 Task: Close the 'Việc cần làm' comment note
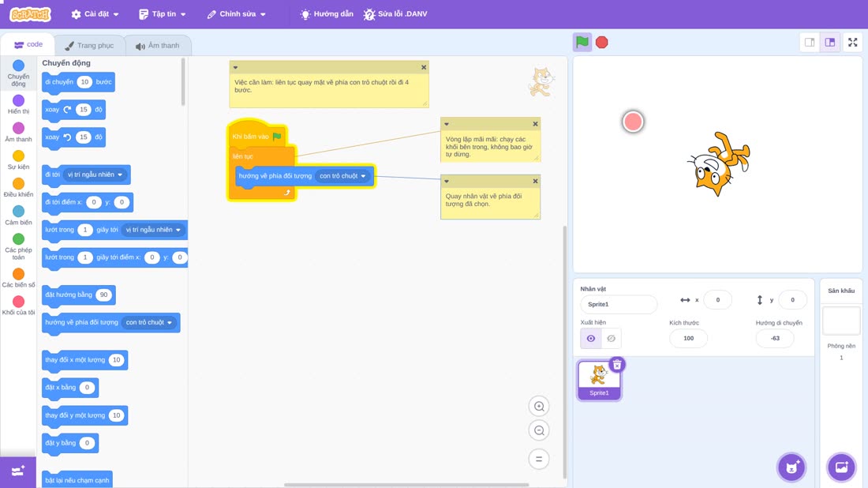tap(424, 68)
